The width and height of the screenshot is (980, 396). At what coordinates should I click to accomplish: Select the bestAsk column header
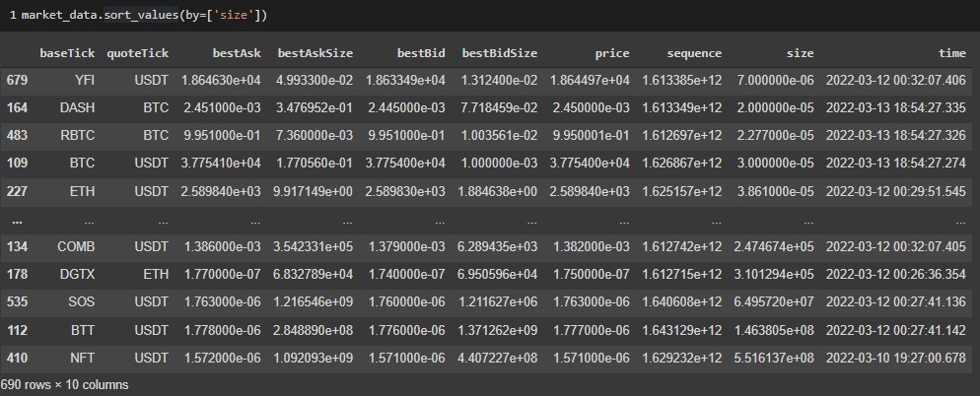point(230,52)
